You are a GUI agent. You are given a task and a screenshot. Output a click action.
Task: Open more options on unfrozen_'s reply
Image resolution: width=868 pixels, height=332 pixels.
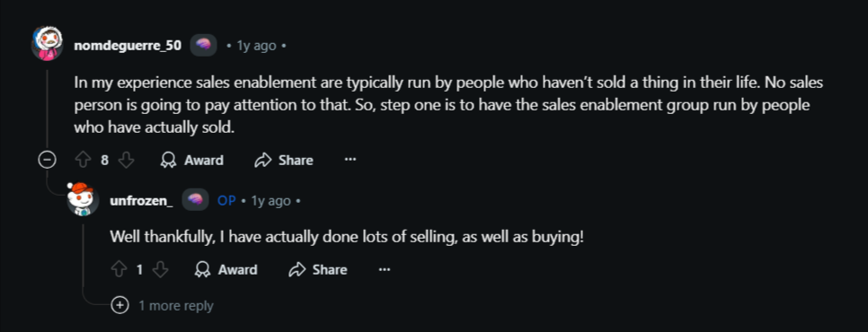385,269
